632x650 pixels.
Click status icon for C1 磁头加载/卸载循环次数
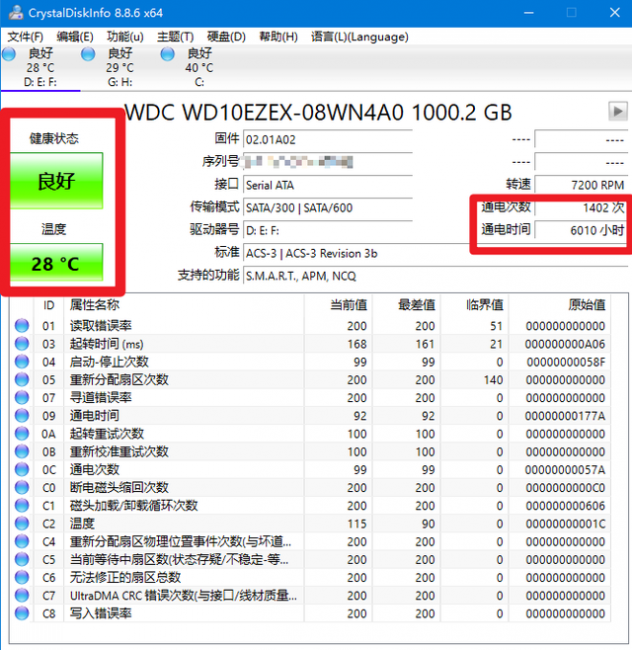(22, 506)
